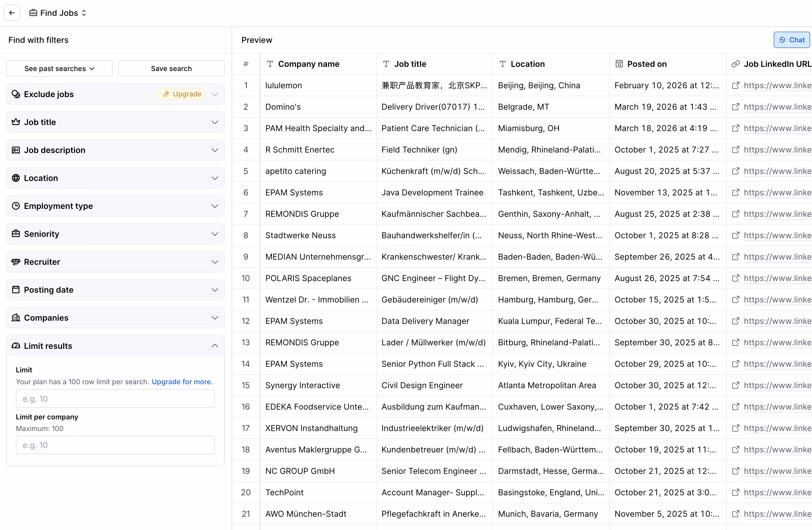Click the Companies building icon

pyautogui.click(x=16, y=318)
